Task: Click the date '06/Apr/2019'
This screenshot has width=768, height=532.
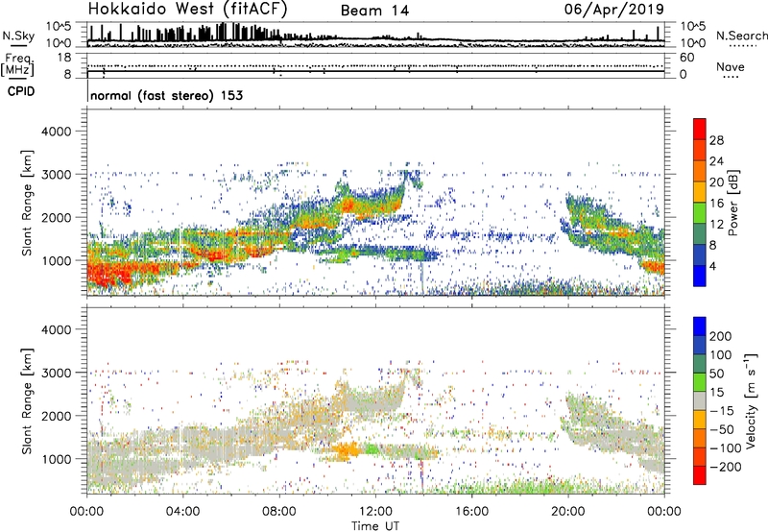Action: tap(614, 10)
